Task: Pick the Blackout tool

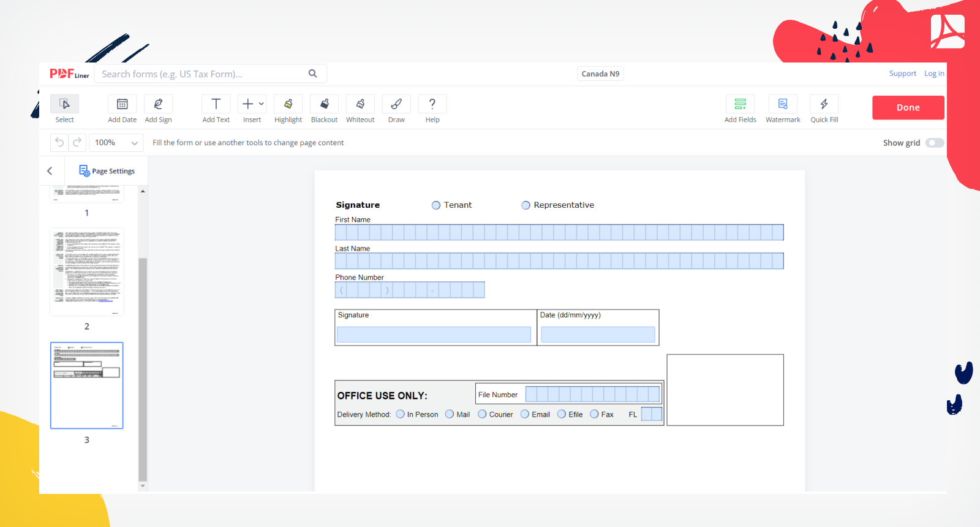Action: [x=324, y=104]
